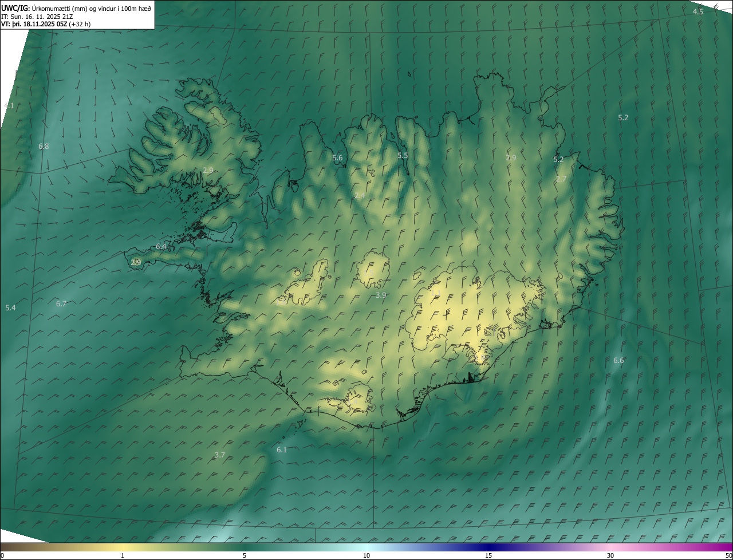The height and width of the screenshot is (560, 733).
Task: Click the 2.7 value label
Action: [561, 179]
